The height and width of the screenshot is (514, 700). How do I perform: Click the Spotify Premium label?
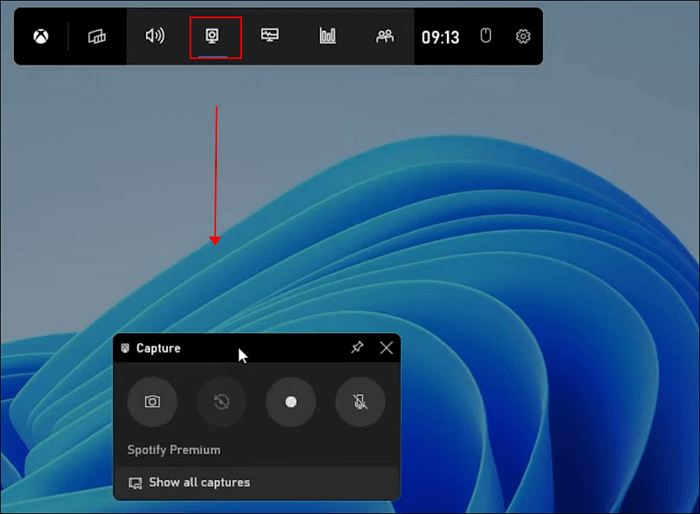(x=174, y=450)
